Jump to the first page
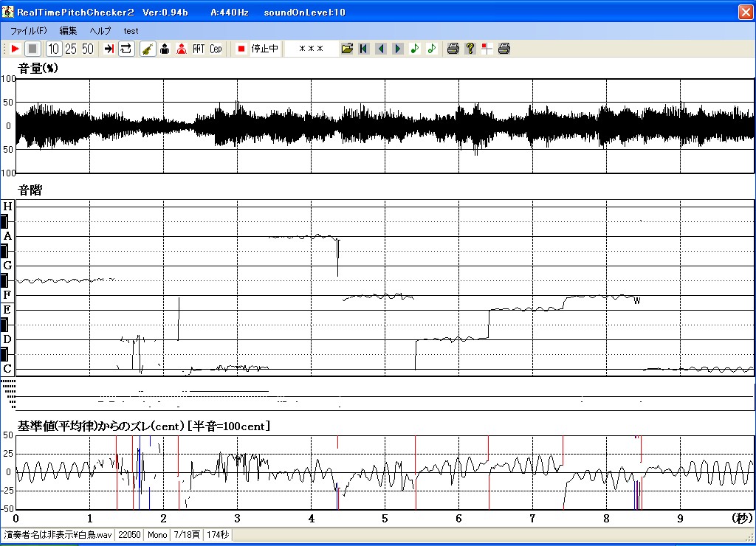This screenshot has width=756, height=546. [364, 49]
